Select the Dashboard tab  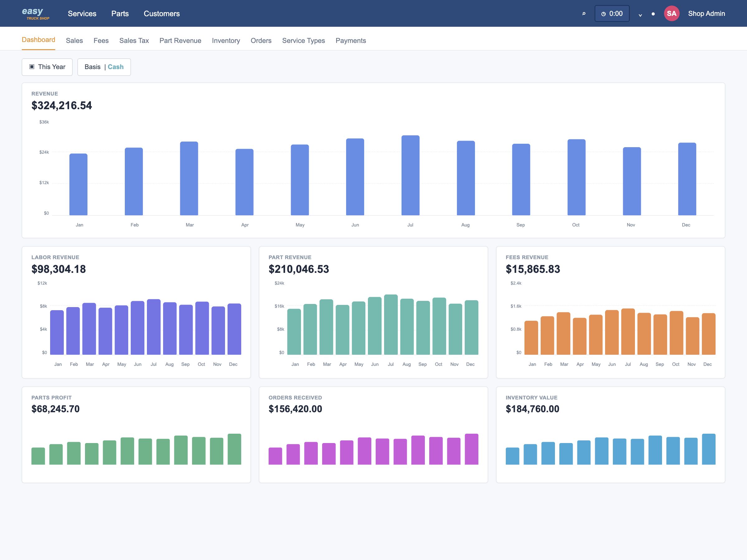(x=39, y=40)
